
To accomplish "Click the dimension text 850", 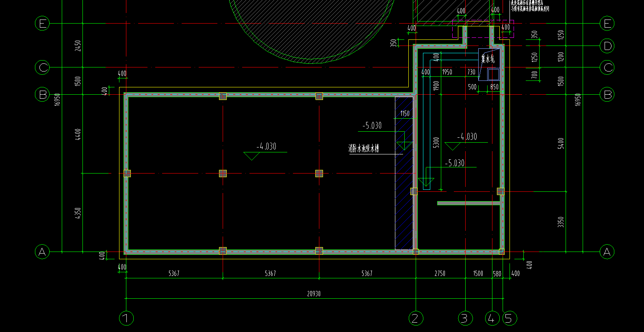I will [x=494, y=87].
